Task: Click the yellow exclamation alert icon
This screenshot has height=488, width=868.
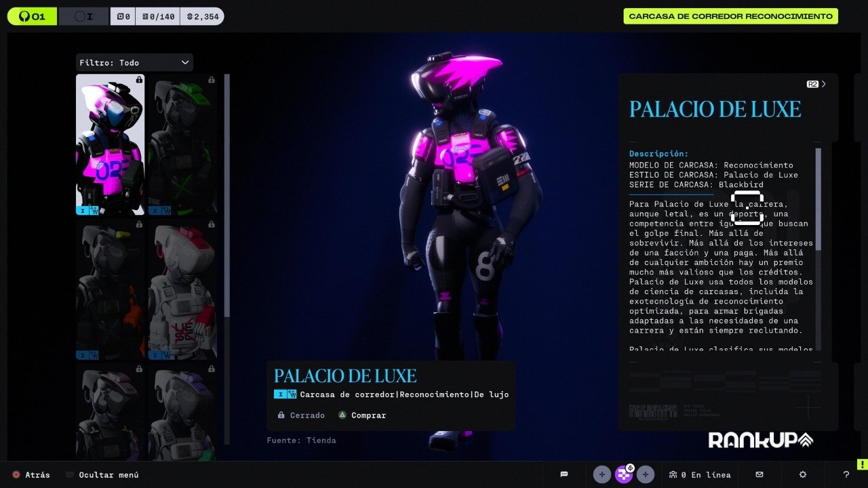Action: [x=861, y=464]
